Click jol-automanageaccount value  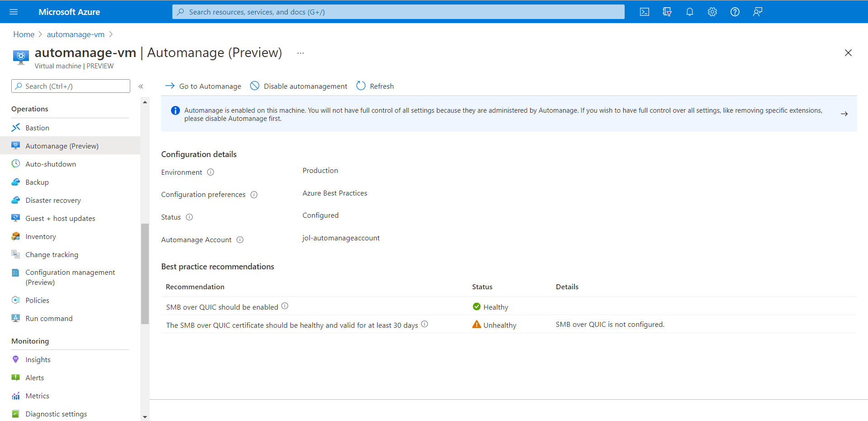point(341,238)
